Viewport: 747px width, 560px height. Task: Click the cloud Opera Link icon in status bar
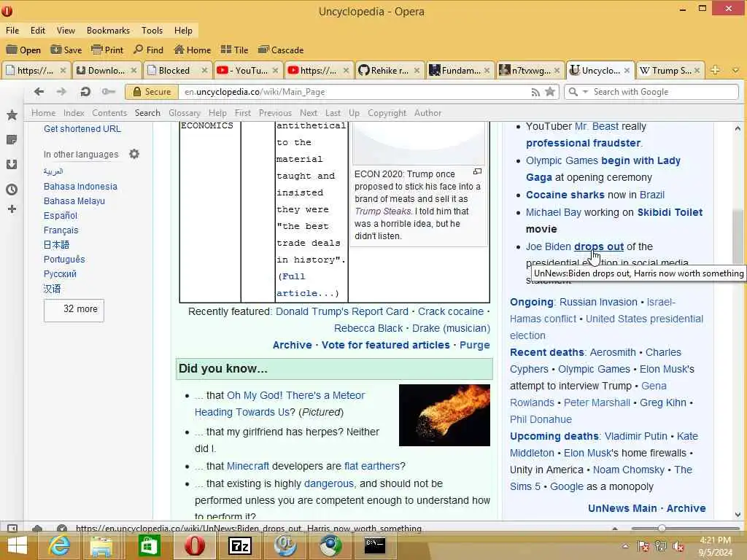pos(37,528)
